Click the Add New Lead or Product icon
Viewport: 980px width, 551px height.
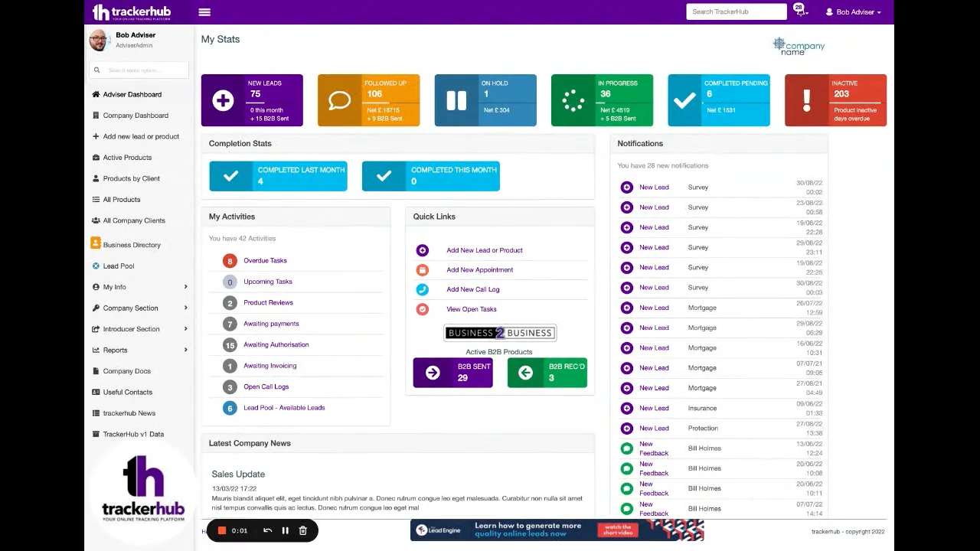pyautogui.click(x=422, y=250)
